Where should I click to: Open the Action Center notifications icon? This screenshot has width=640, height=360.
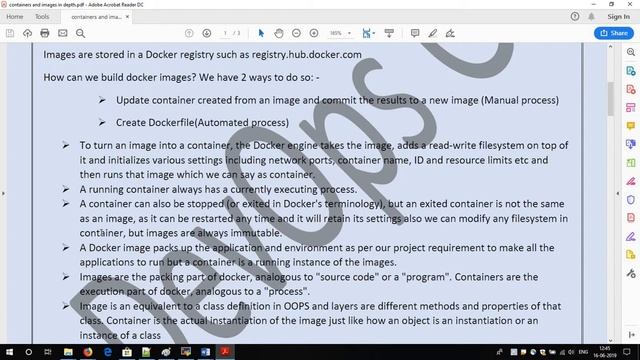click(x=627, y=352)
